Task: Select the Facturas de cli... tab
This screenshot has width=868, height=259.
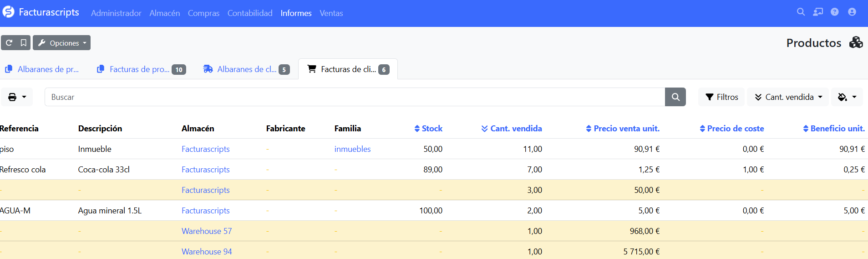Action: tap(348, 69)
